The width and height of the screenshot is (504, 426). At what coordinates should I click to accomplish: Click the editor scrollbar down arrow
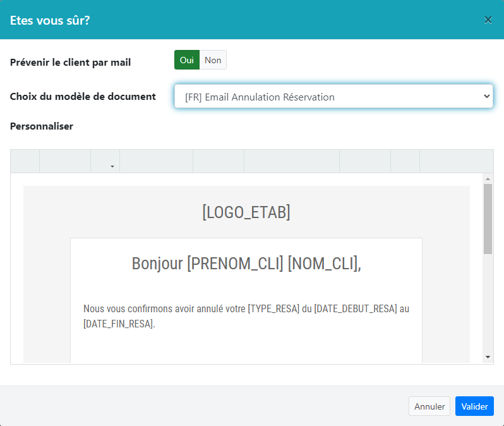488,357
